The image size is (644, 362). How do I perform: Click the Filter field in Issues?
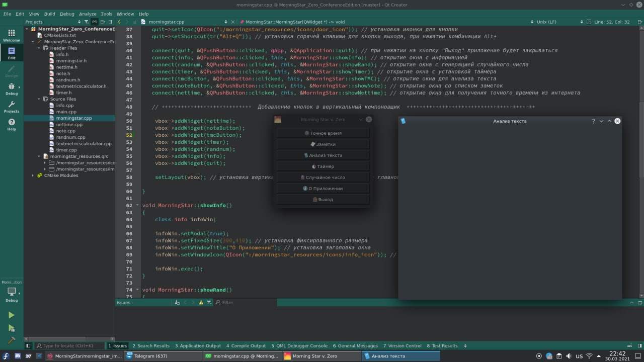[x=245, y=303]
